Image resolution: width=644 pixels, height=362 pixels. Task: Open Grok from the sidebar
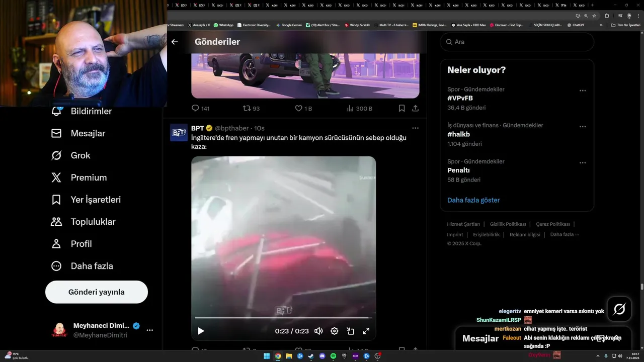tap(71, 155)
